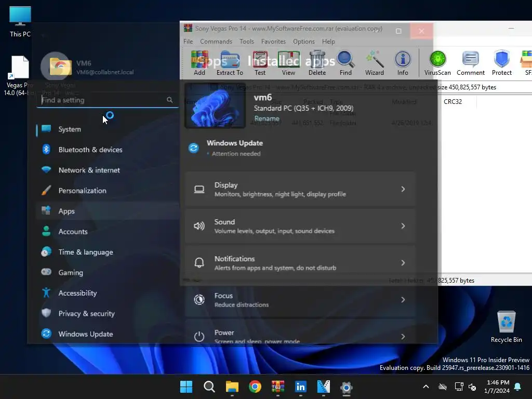
Task: Open This PC desktop icon
Action: coord(20,21)
